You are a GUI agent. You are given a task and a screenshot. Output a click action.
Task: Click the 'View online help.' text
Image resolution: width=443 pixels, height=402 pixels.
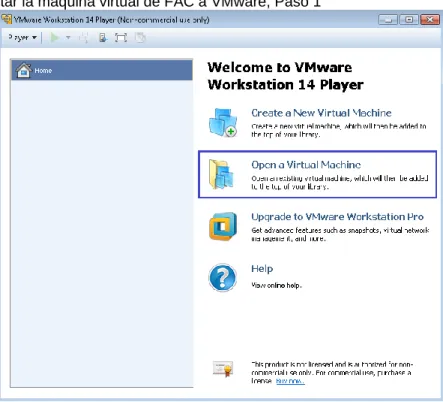click(276, 285)
